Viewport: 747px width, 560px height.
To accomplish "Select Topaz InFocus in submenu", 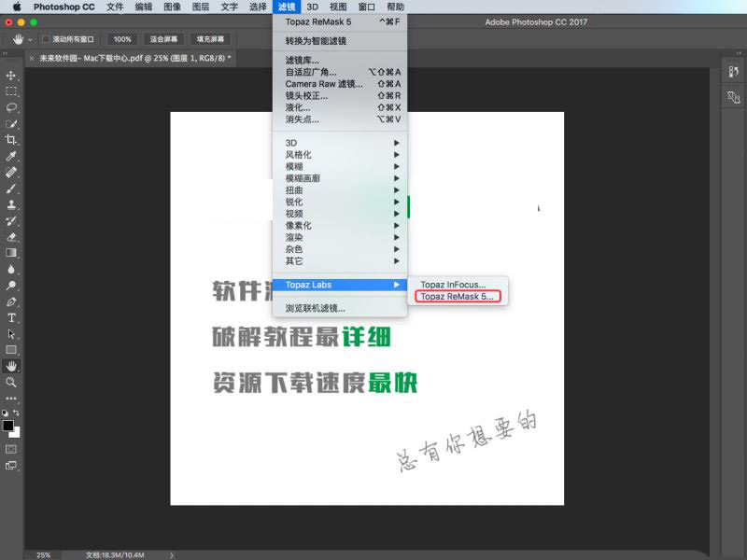I will click(x=458, y=285).
